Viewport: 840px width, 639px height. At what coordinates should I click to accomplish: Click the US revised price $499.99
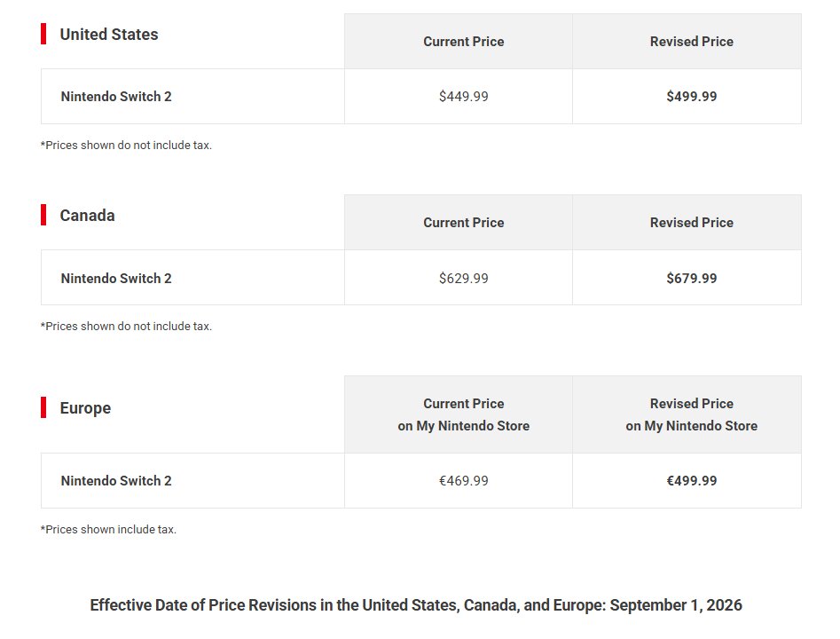692,97
